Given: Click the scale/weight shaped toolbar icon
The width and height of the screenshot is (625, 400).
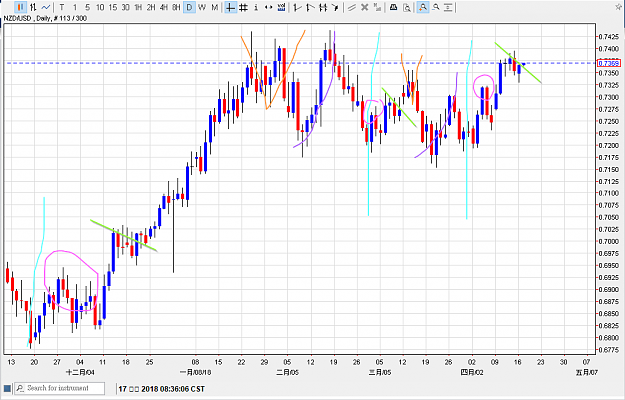Looking at the screenshot, I should (x=393, y=7).
